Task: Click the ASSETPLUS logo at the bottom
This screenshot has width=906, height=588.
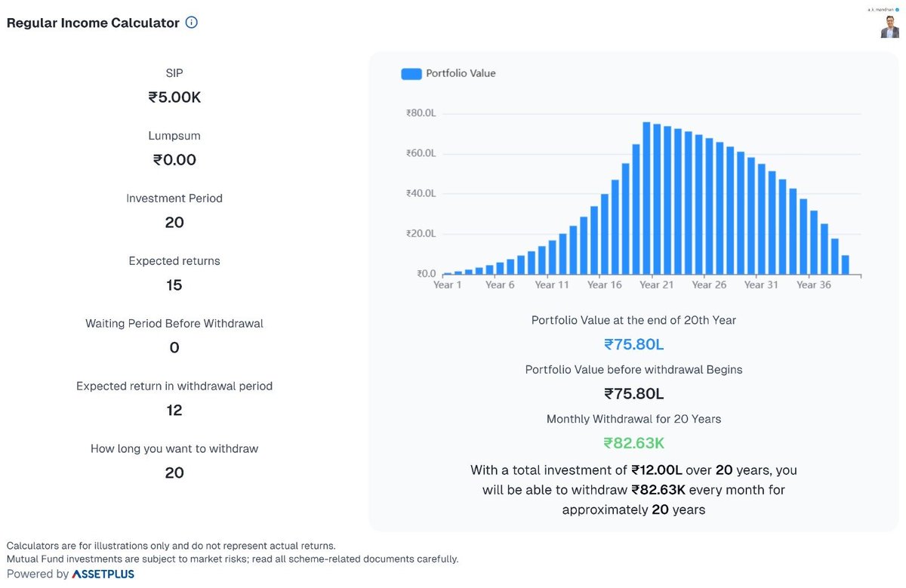Action: (103, 574)
